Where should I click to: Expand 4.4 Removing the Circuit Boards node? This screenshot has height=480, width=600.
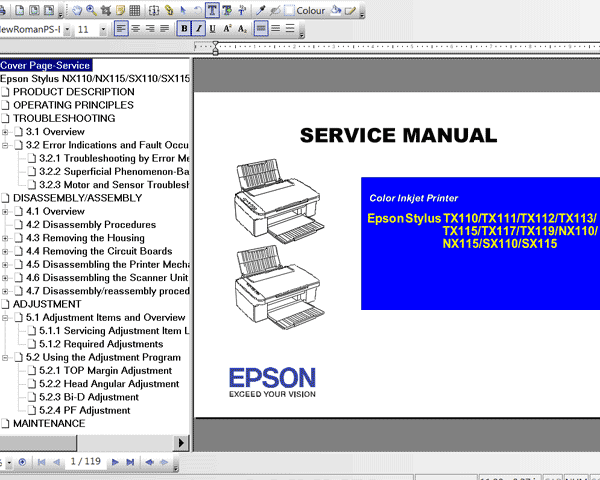(x=5, y=251)
